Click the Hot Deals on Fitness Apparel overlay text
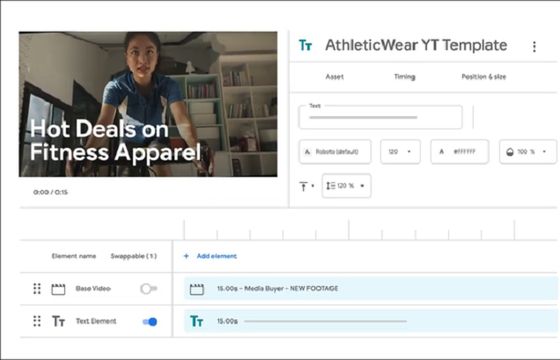This screenshot has width=560, height=360. point(115,140)
